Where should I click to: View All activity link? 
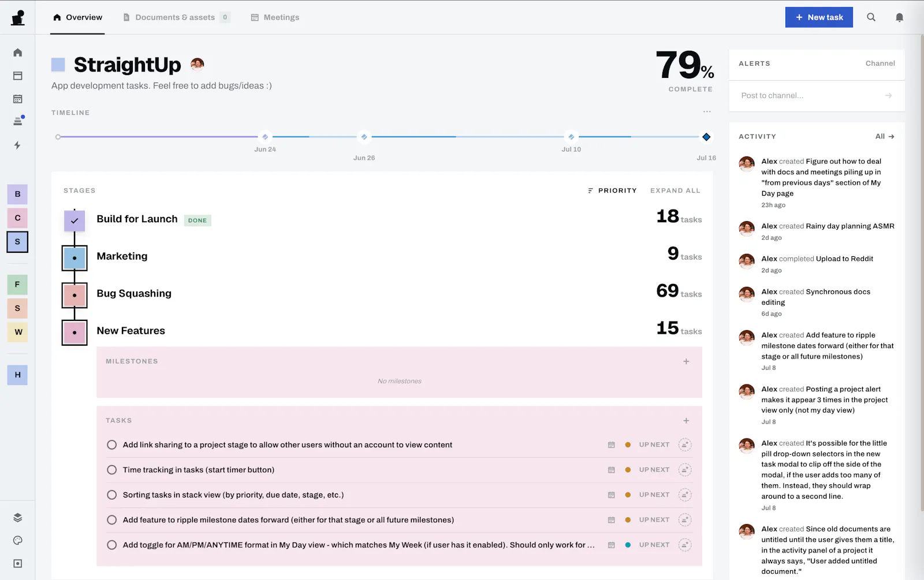pyautogui.click(x=885, y=136)
